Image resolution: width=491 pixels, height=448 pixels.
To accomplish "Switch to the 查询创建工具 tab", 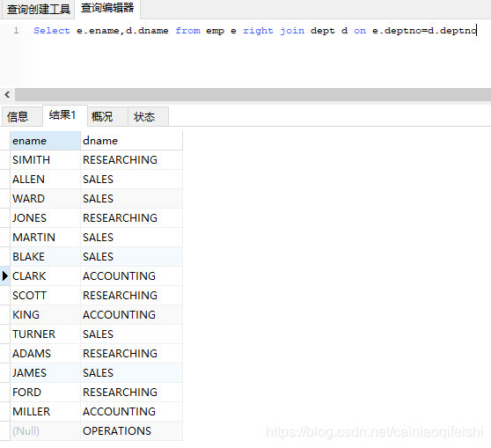I will (38, 9).
